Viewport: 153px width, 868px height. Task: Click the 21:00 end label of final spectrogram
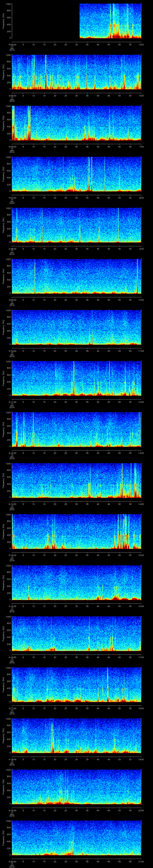tap(141, 861)
